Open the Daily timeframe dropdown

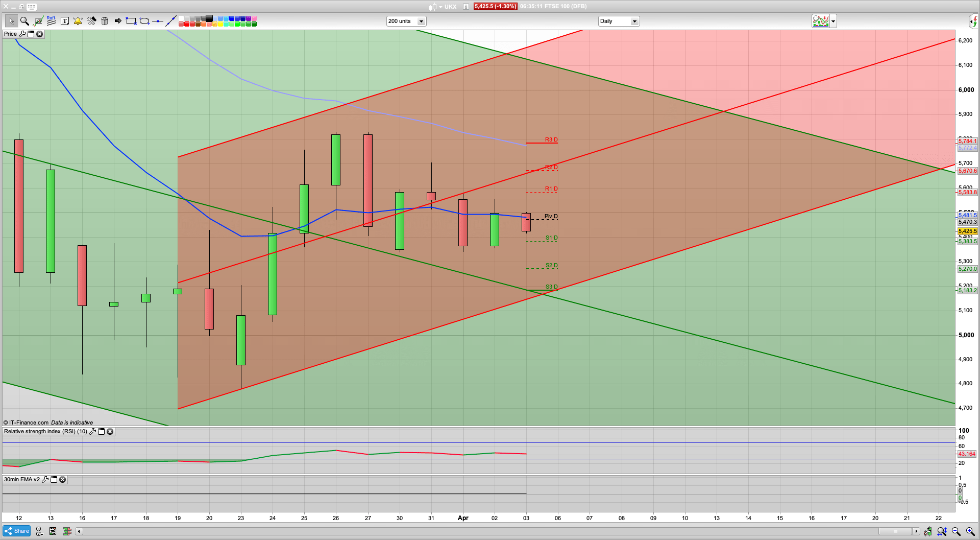[x=634, y=21]
